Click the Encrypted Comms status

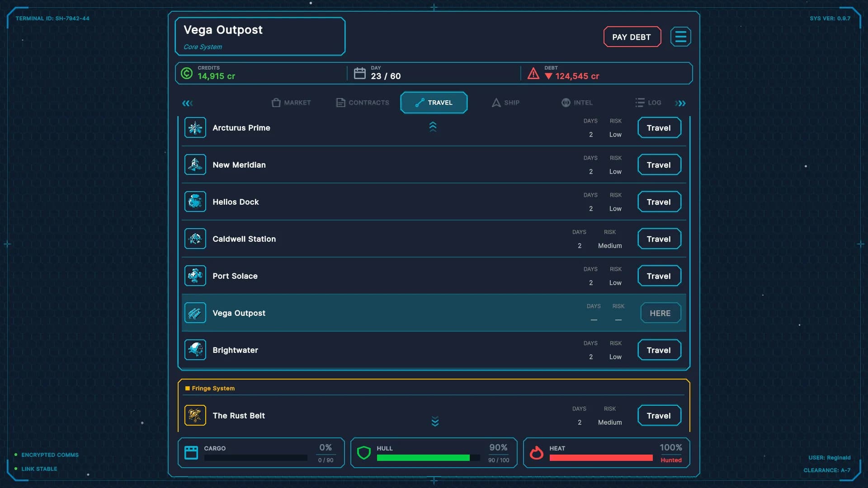[x=50, y=455]
